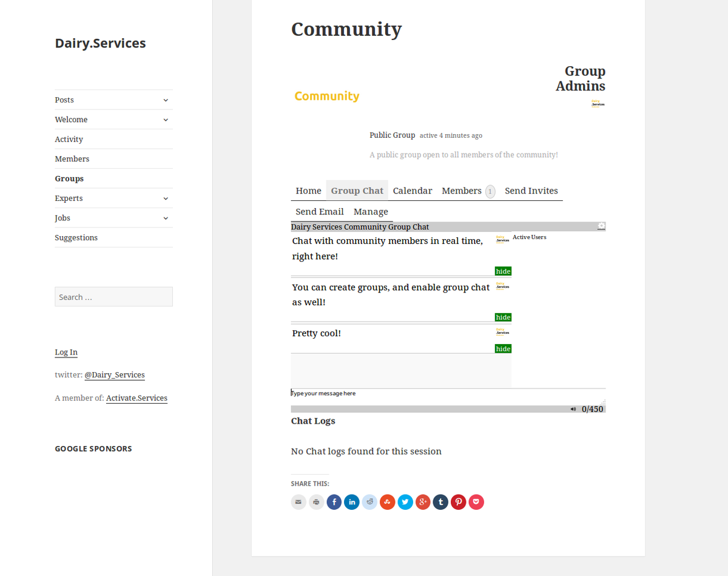Open the Home group tab
This screenshot has width=728, height=576.
(x=309, y=191)
